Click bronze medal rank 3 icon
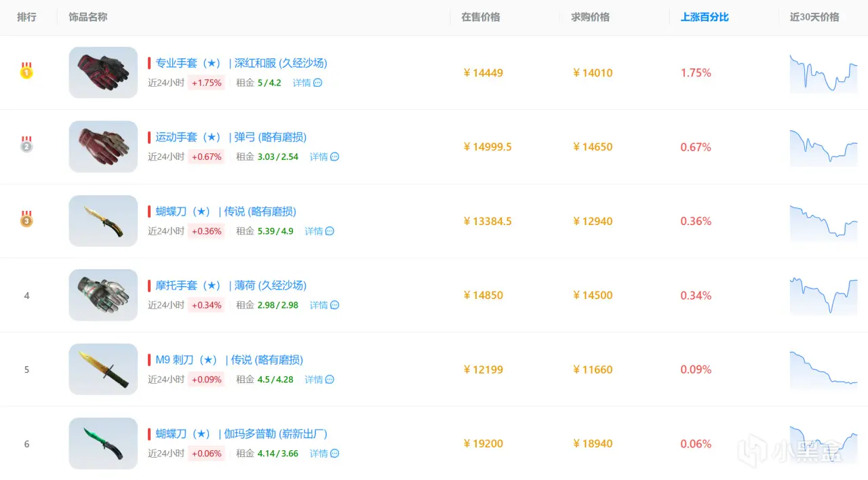Screen dimensions: 868x480 pos(26,218)
